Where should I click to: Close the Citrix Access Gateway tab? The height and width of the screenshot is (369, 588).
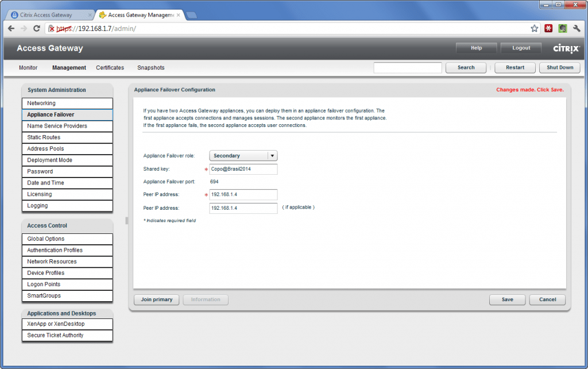point(90,15)
